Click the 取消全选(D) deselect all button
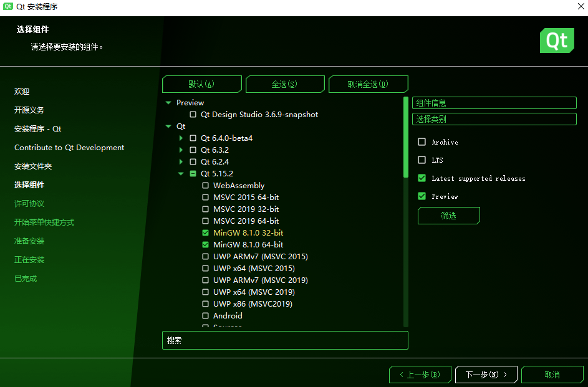 pos(368,84)
